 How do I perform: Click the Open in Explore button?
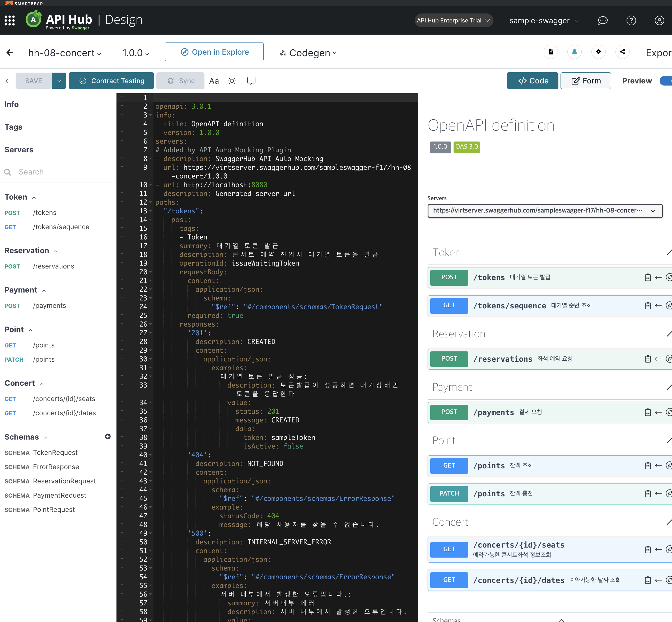(214, 52)
